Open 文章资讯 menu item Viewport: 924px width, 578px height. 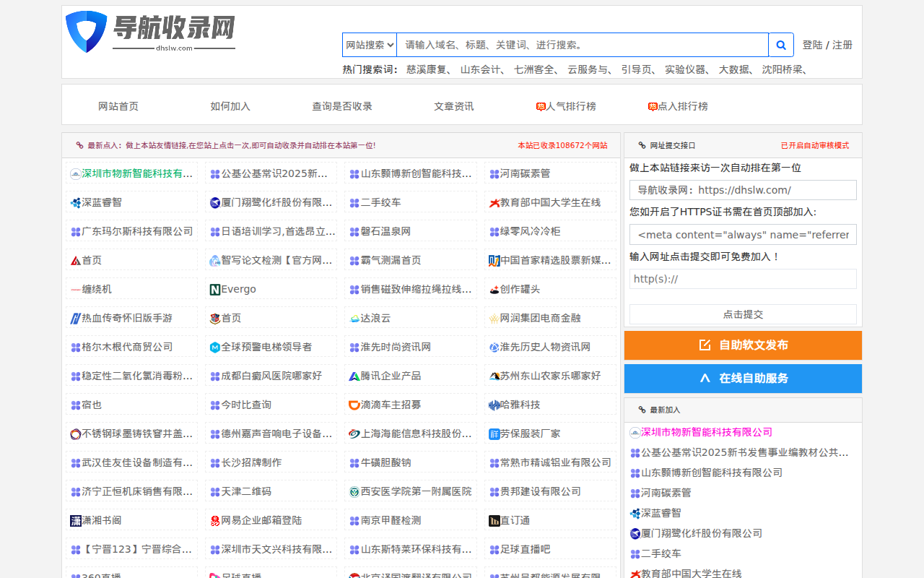[454, 106]
